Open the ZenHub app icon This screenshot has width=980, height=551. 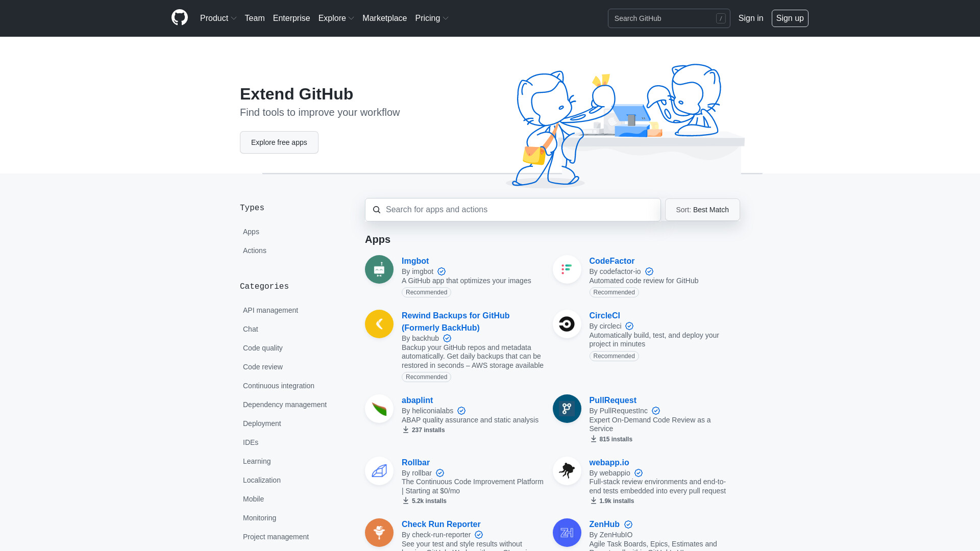pos(567,533)
